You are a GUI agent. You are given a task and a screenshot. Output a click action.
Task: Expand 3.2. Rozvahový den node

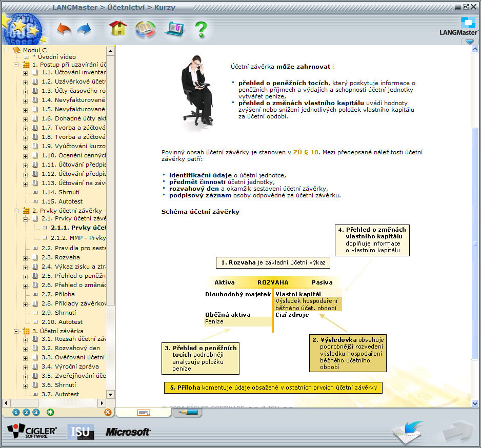[25, 349]
